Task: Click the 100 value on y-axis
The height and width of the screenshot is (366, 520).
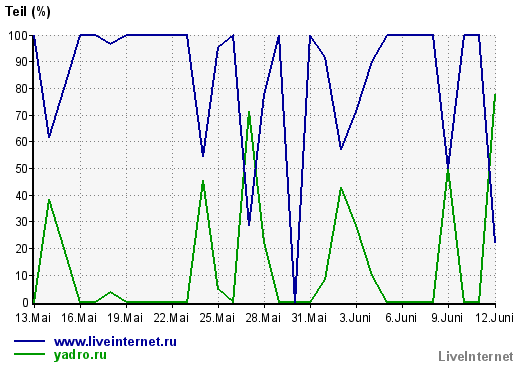Action: pos(18,35)
